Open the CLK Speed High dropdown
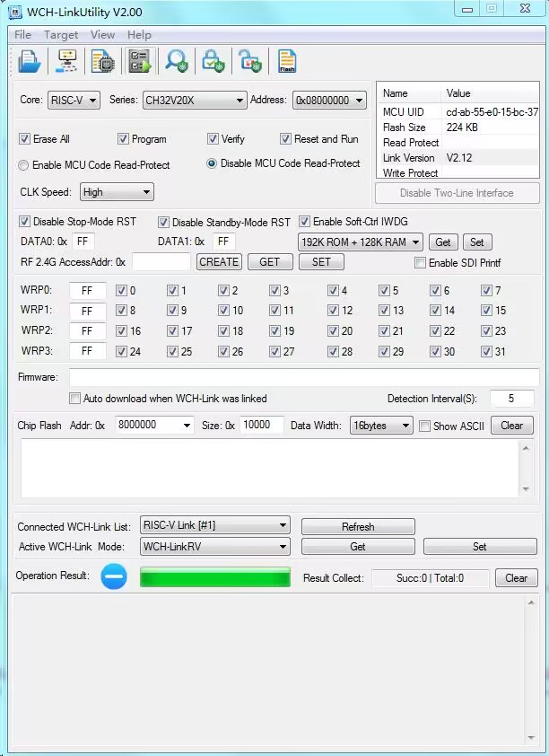 point(117,192)
